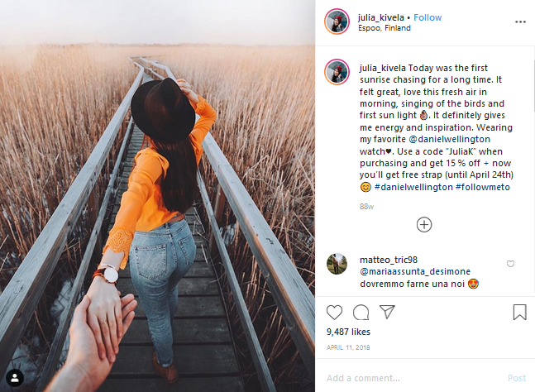This screenshot has width=535, height=392.
Task: Share post via paper plane icon
Action: pyautogui.click(x=387, y=312)
